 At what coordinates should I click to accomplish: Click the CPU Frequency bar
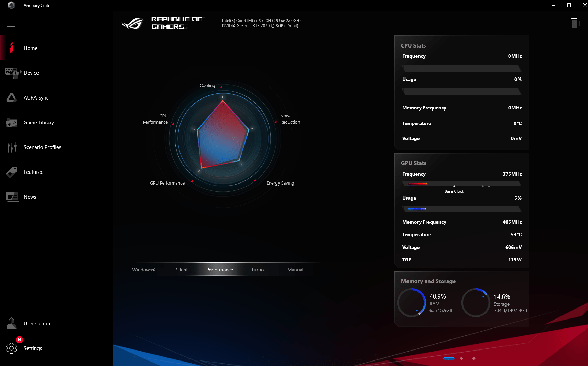(461, 69)
